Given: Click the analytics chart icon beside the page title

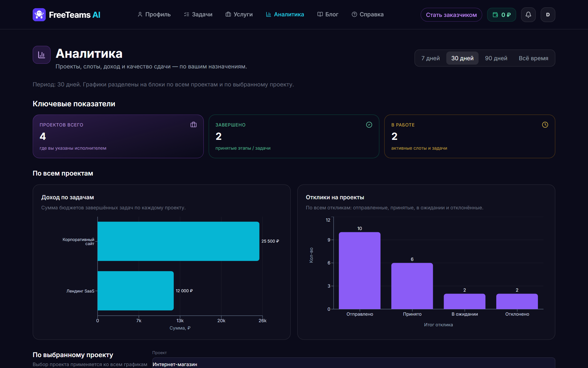Looking at the screenshot, I should coord(42,55).
